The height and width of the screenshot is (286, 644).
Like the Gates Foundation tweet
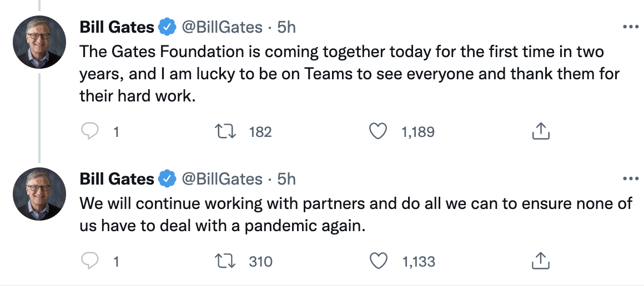pos(378,131)
